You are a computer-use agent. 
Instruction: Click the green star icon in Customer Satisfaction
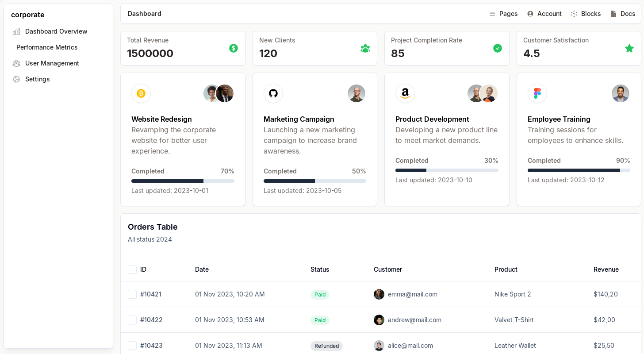click(x=629, y=48)
